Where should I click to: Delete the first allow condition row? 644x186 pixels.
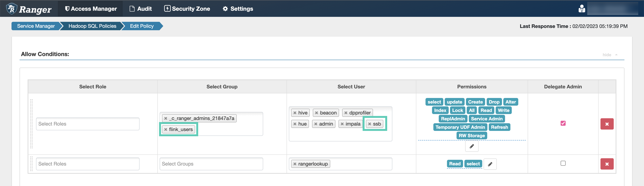[x=607, y=124]
